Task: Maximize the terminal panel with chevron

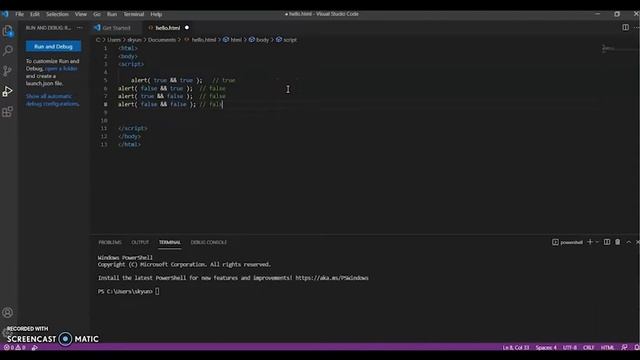Action: click(x=629, y=242)
